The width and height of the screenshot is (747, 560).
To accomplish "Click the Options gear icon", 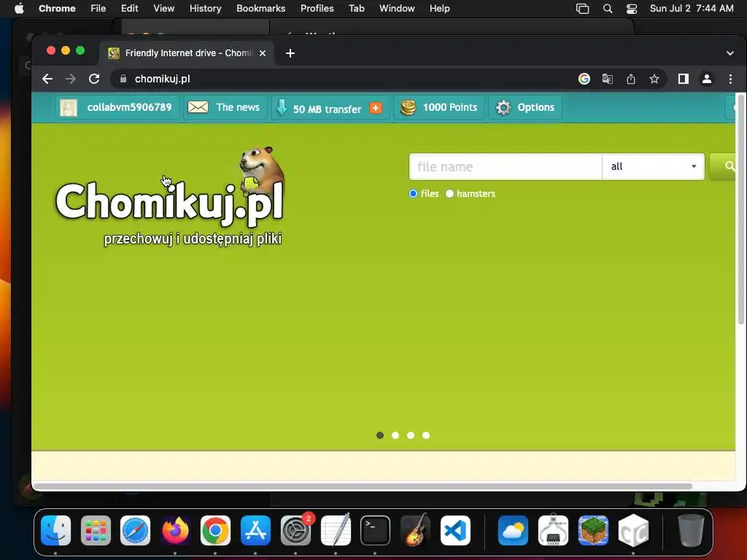I will [503, 108].
